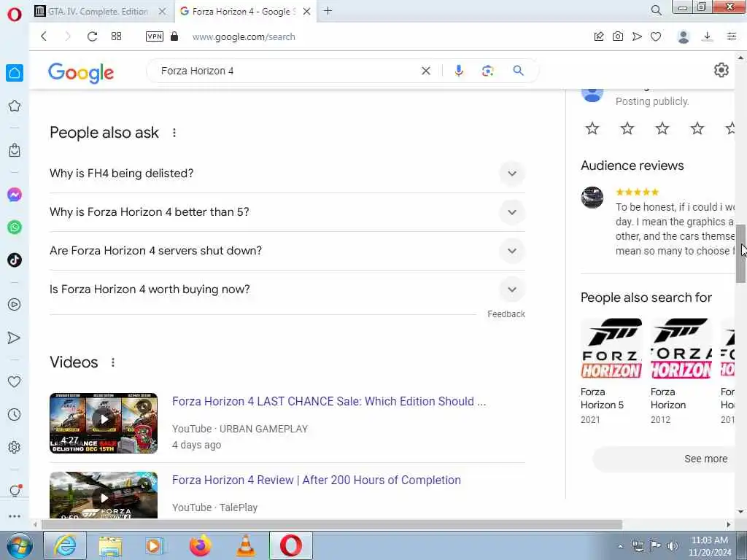Open the Google logo homepage link

81,72
